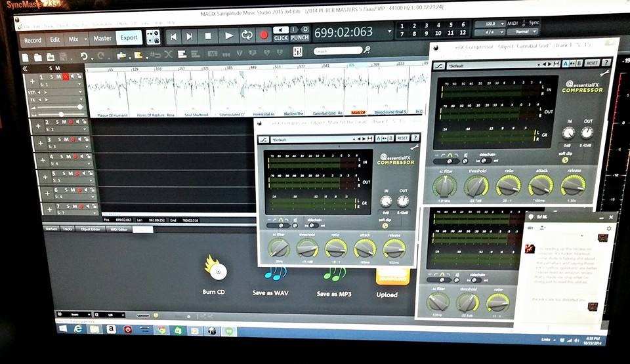This screenshot has width=630, height=364.
Task: Open the Object Editor tab
Action: pyautogui.click(x=91, y=229)
